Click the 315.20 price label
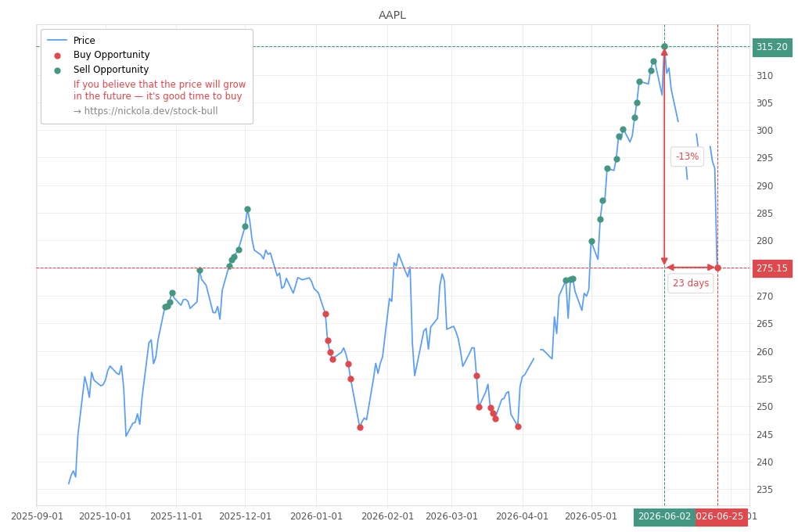Screen dimensions: 798x532 pos(771,47)
